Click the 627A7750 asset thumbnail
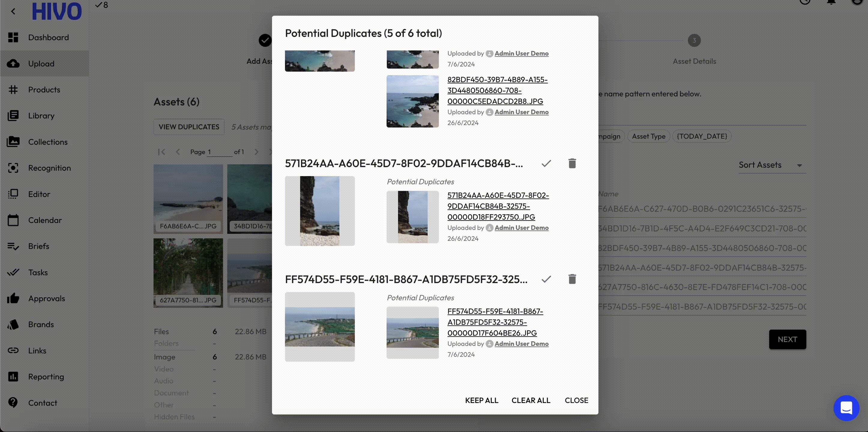868x432 pixels. click(x=188, y=272)
